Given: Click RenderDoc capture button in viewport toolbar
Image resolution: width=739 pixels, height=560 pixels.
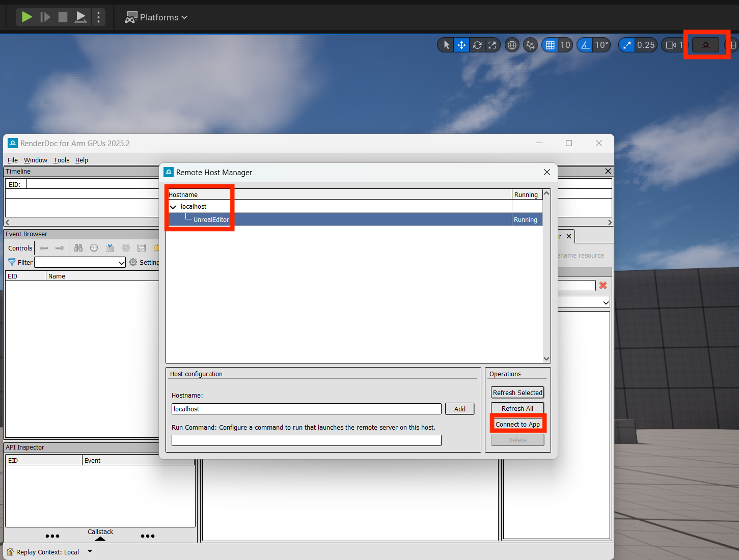Looking at the screenshot, I should pos(706,45).
